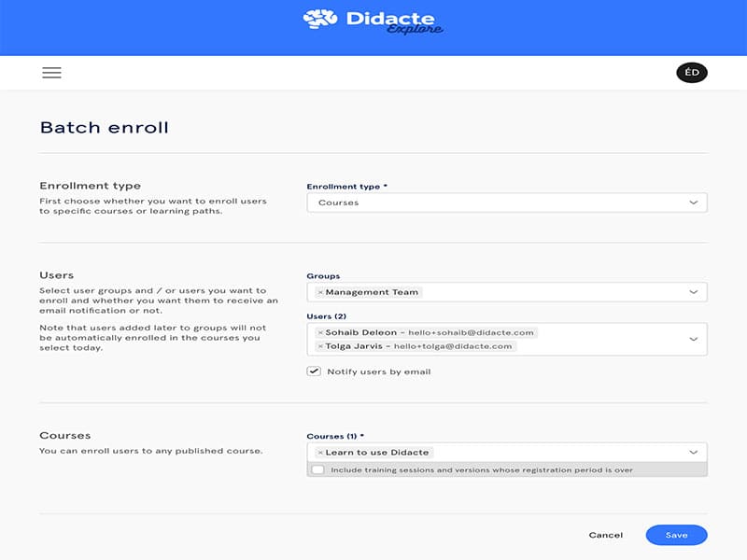Open the ED user avatar menu
The height and width of the screenshot is (560, 747).
pos(691,73)
